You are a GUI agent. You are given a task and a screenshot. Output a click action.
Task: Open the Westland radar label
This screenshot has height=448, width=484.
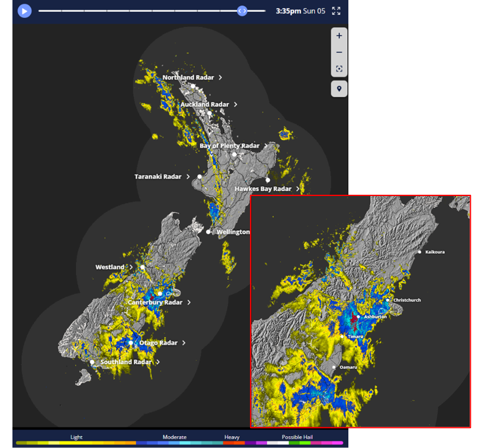110,267
